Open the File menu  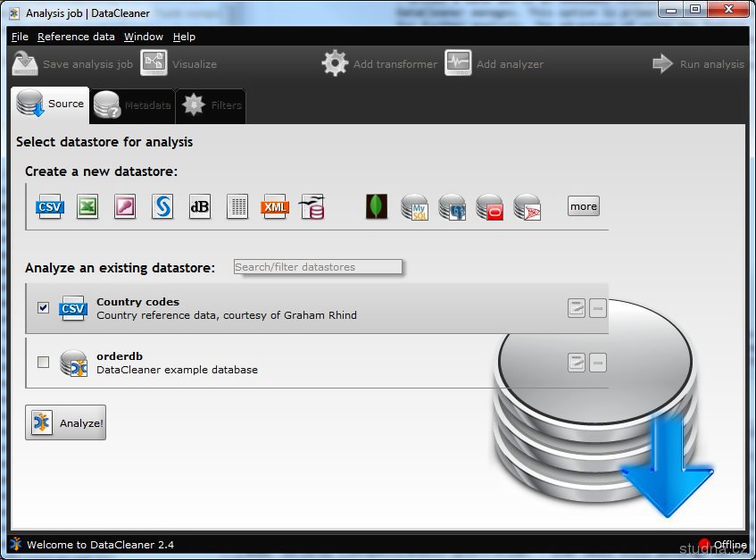(20, 37)
